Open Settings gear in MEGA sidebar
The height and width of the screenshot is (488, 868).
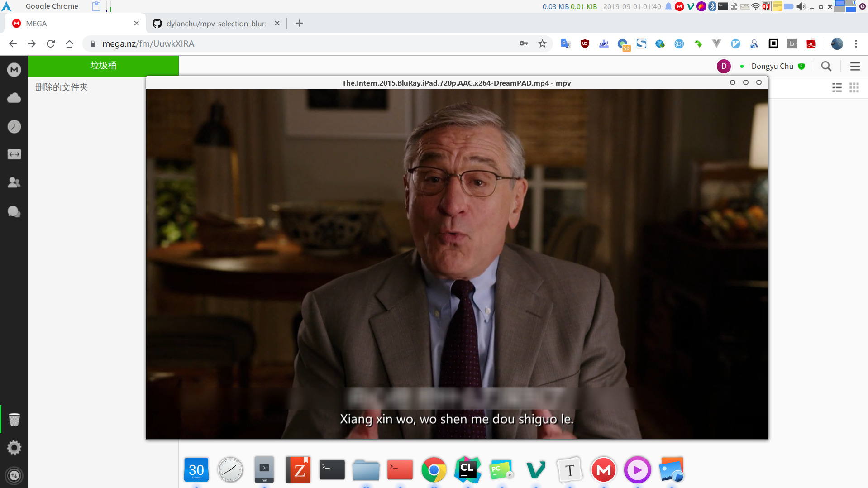point(14,447)
